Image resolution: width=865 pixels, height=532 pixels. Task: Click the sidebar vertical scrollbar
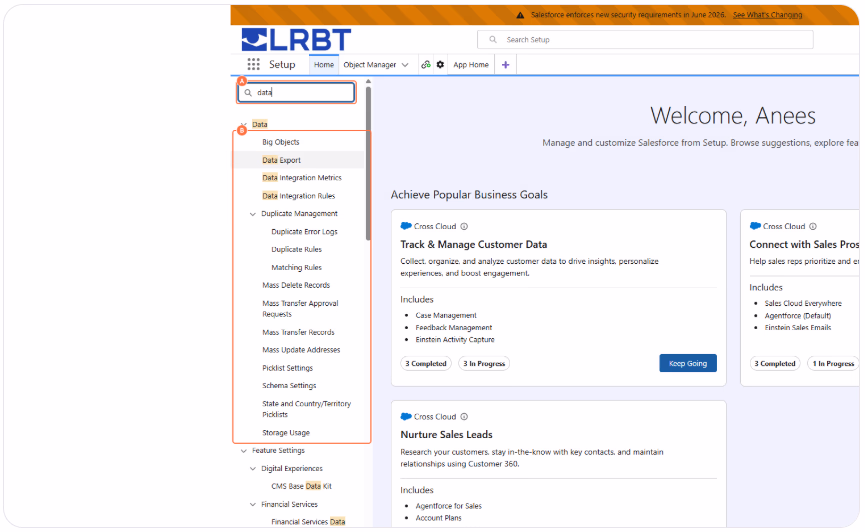(x=368, y=162)
